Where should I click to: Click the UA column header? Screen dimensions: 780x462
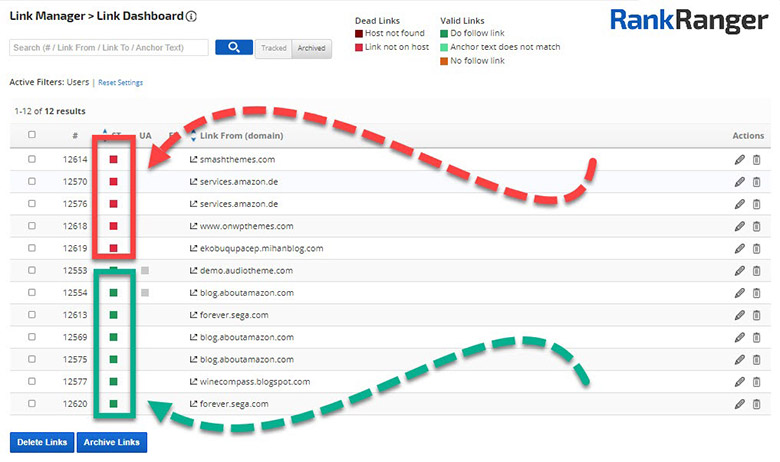pyautogui.click(x=145, y=135)
